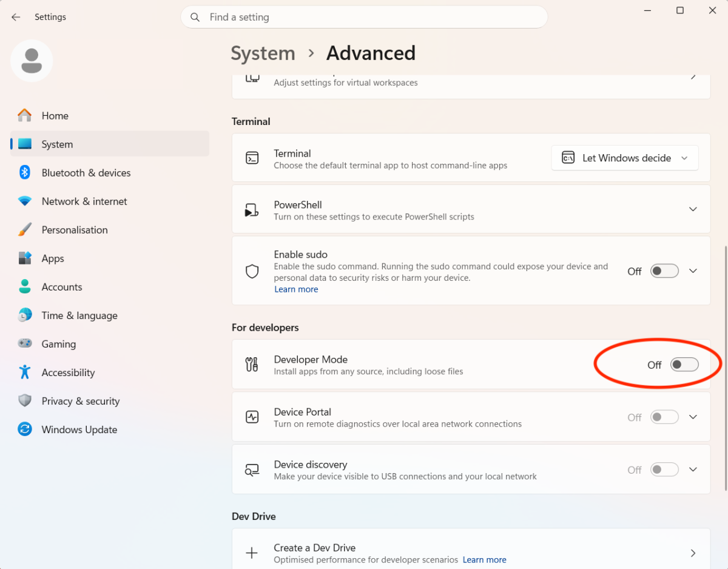This screenshot has height=569, width=728.
Task: Click the Enable sudo shield icon
Action: [x=252, y=271]
